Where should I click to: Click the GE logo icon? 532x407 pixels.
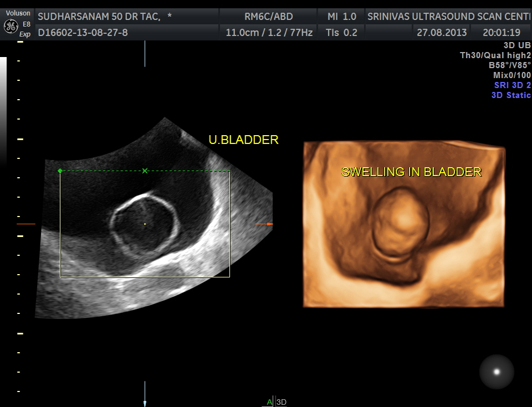tap(10, 25)
